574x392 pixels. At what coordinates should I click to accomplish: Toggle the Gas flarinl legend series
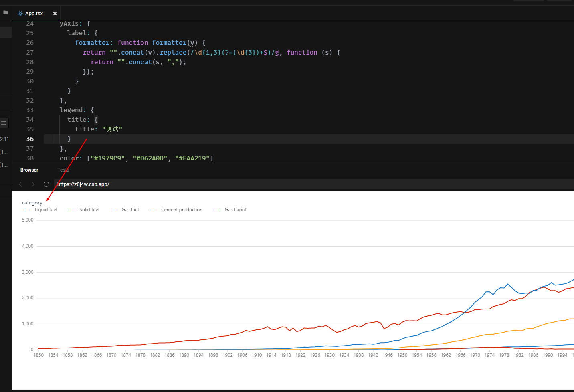(x=230, y=210)
